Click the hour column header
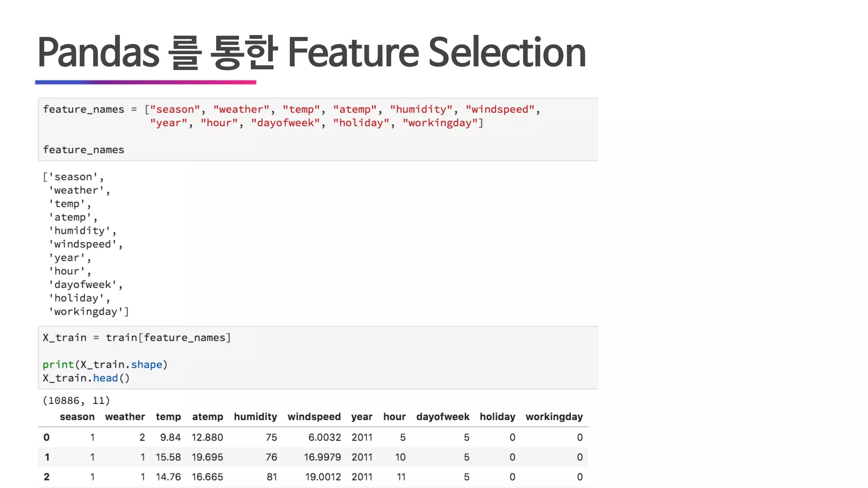The height and width of the screenshot is (488, 868). pyautogui.click(x=395, y=417)
